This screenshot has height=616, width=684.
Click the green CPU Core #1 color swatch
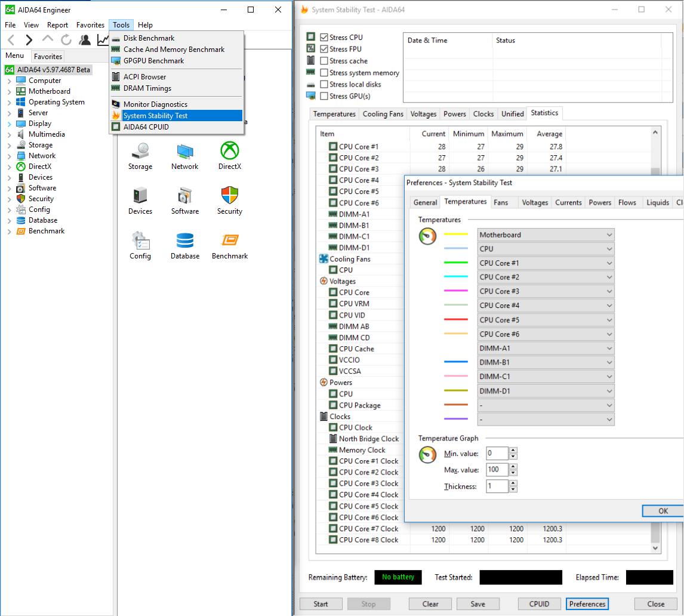456,263
